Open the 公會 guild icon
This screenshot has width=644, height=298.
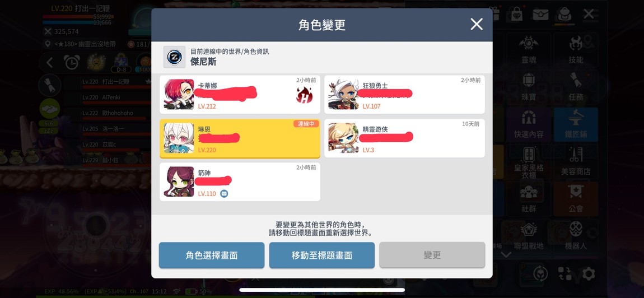576,199
